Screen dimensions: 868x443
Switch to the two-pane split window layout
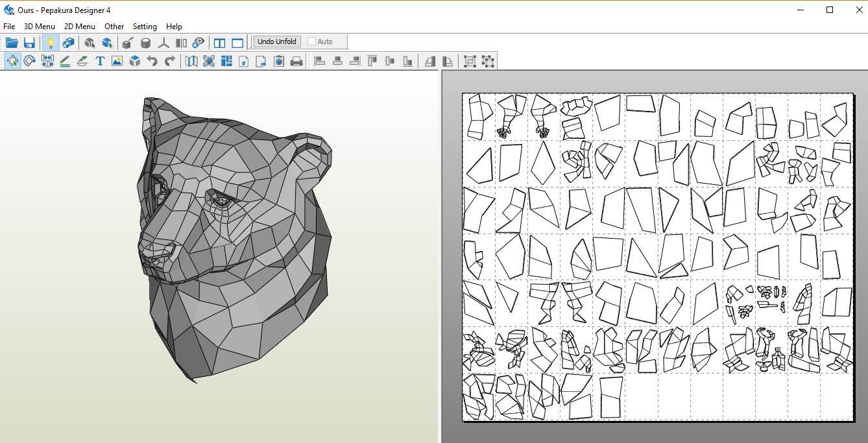pos(220,43)
